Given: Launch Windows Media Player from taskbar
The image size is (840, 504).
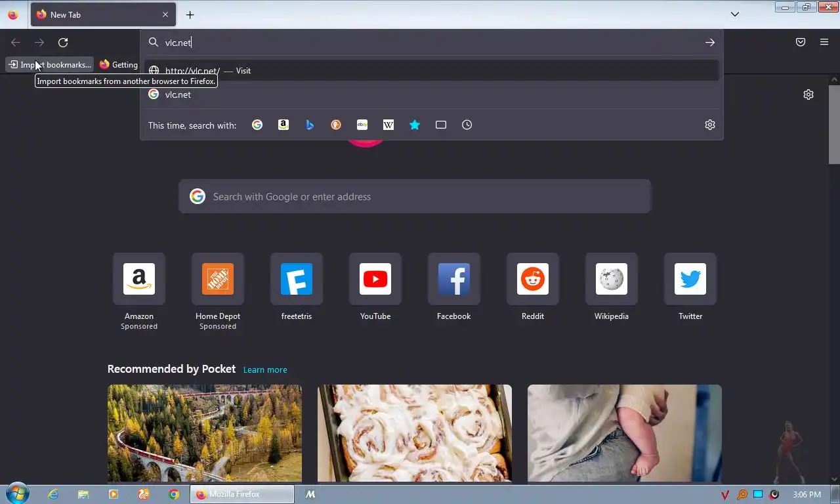Looking at the screenshot, I should [x=114, y=494].
